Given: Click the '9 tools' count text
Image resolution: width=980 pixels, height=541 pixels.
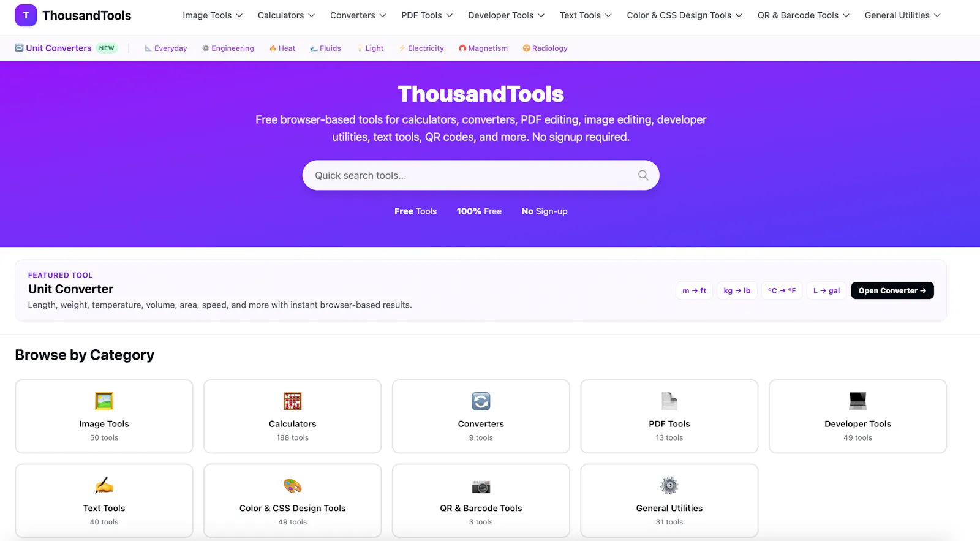Looking at the screenshot, I should point(481,437).
